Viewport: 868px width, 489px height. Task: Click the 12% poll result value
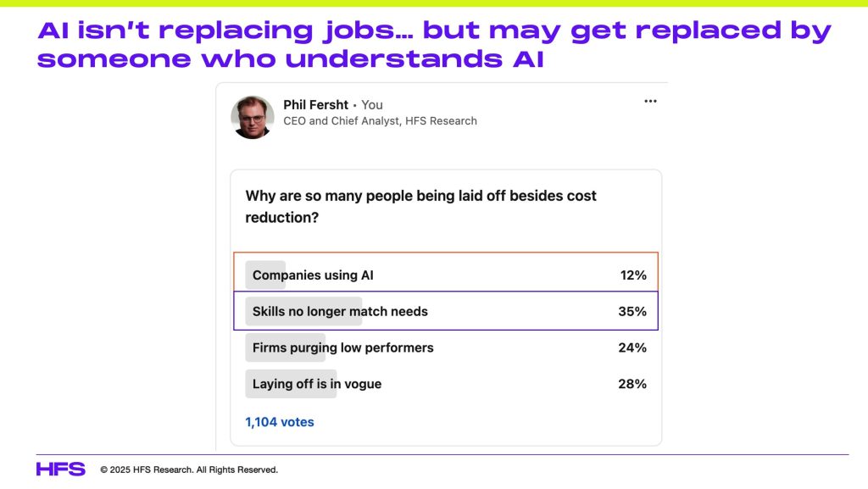click(633, 275)
